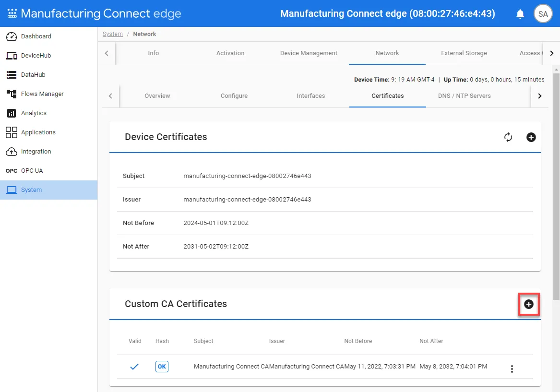The image size is (560, 392).
Task: Open Flows Manager in the sidebar
Action: pos(42,94)
